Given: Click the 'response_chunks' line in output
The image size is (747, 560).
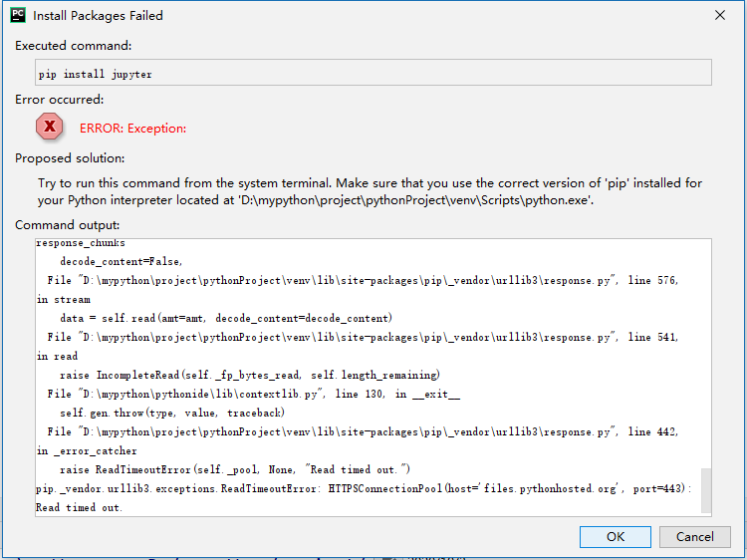Looking at the screenshot, I should (81, 243).
